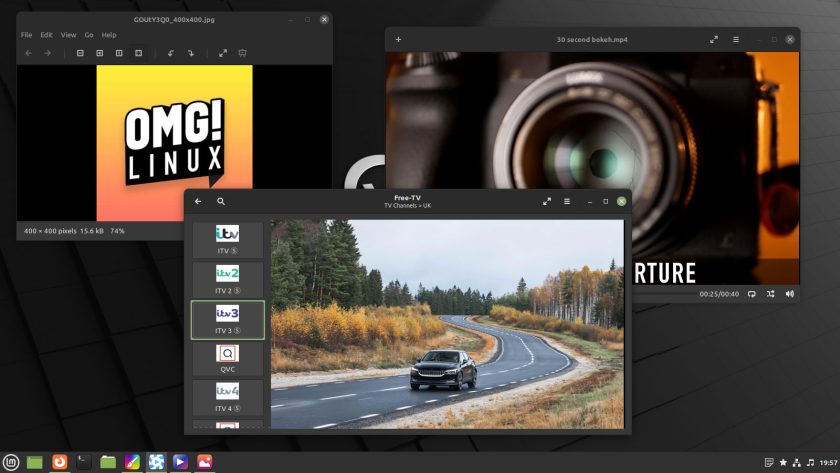Enter fullscreen in image viewer toolbar

(x=223, y=53)
